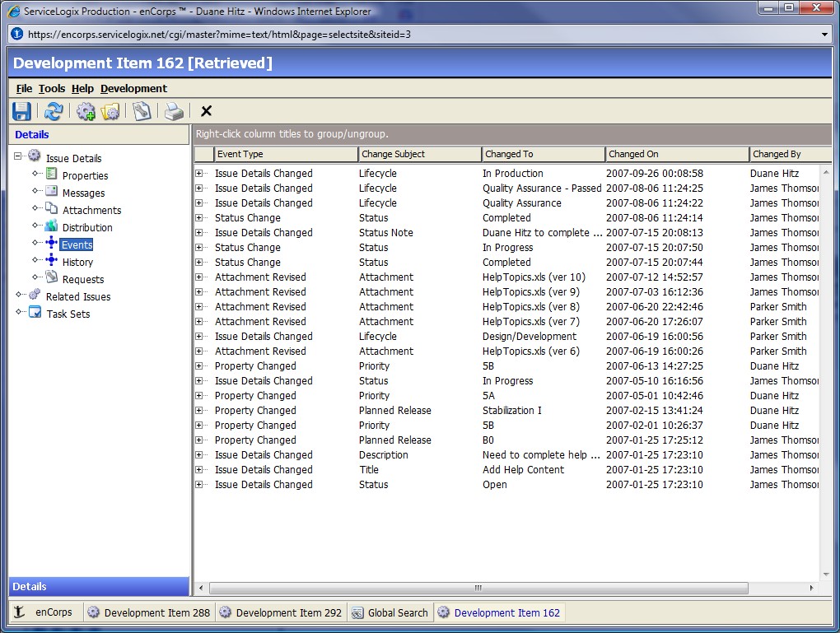This screenshot has width=840, height=633.
Task: Click the horizontal scrollbar thumb of the grid
Action: point(478,588)
